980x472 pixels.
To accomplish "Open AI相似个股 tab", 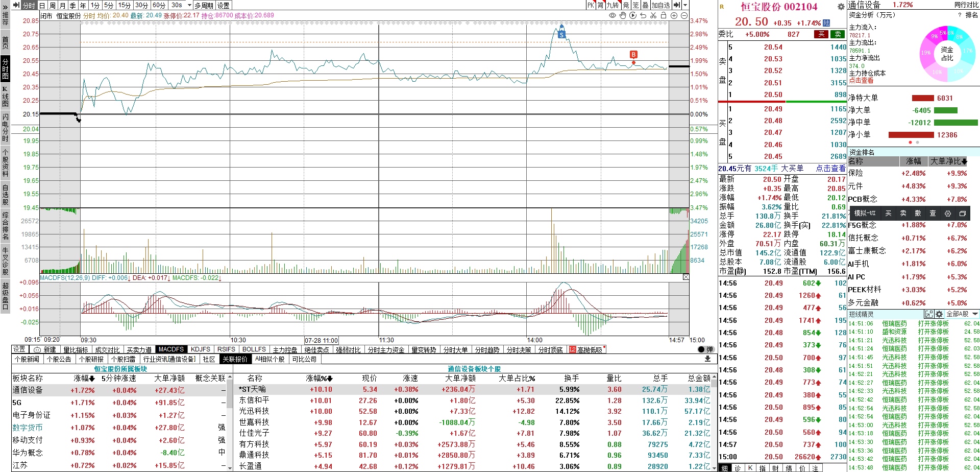I will 270,359.
